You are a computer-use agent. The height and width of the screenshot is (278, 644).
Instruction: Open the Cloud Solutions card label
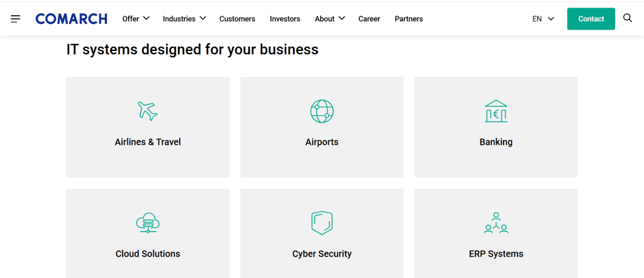point(148,254)
